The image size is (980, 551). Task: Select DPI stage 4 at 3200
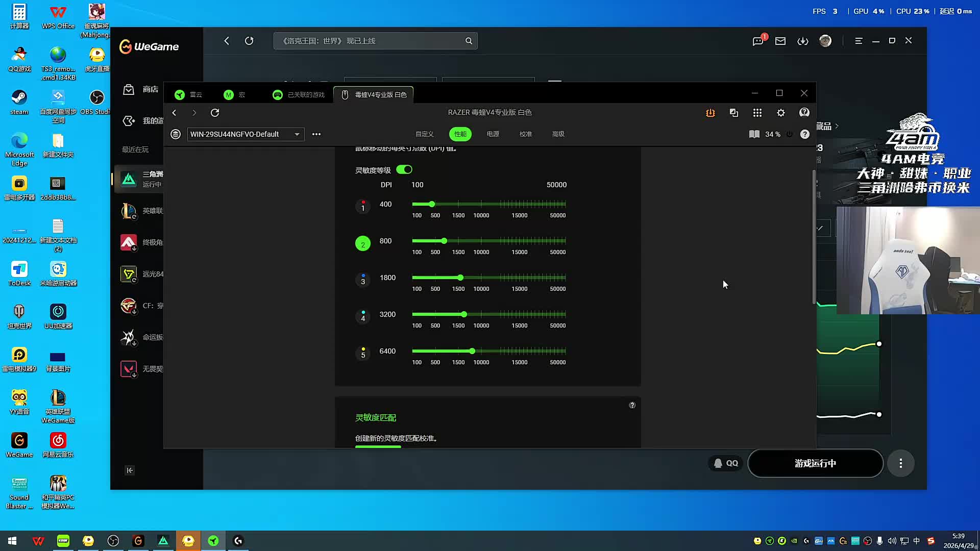coord(363,317)
